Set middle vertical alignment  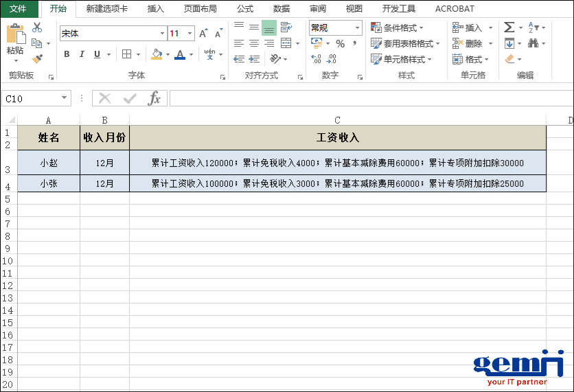254,27
